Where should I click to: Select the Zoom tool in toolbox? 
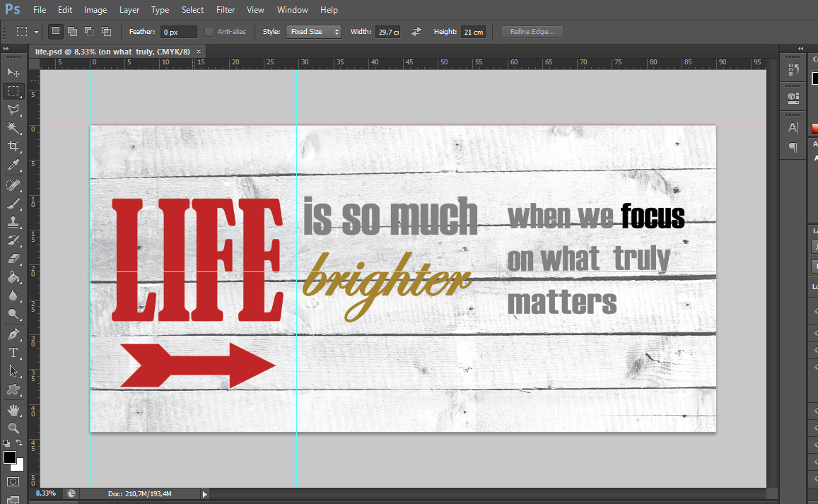click(13, 428)
